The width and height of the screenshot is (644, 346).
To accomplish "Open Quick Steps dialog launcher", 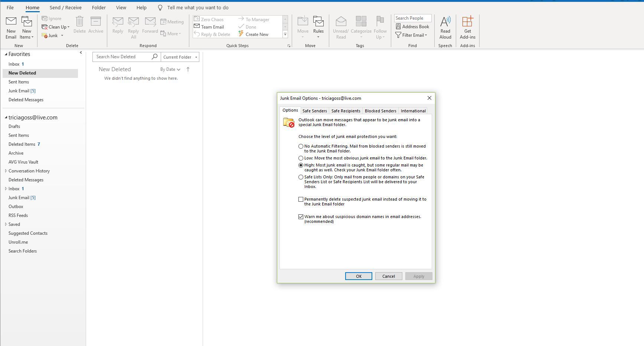I will [288, 46].
